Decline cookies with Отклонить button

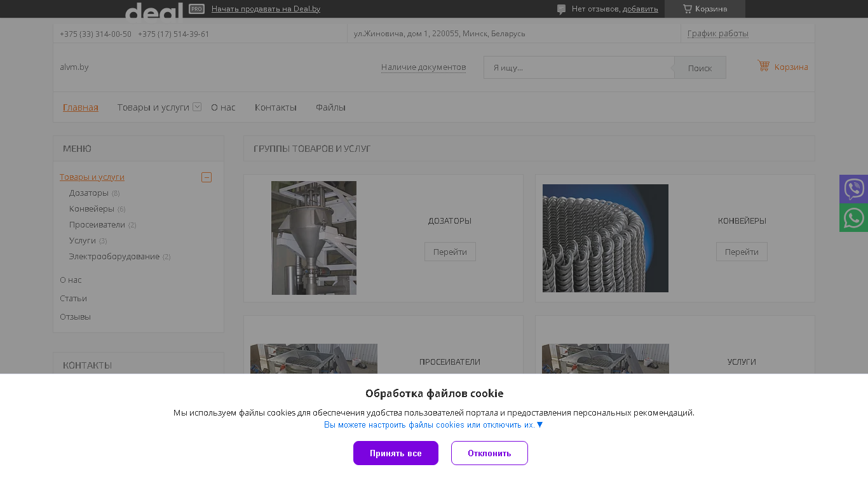pos(489,453)
